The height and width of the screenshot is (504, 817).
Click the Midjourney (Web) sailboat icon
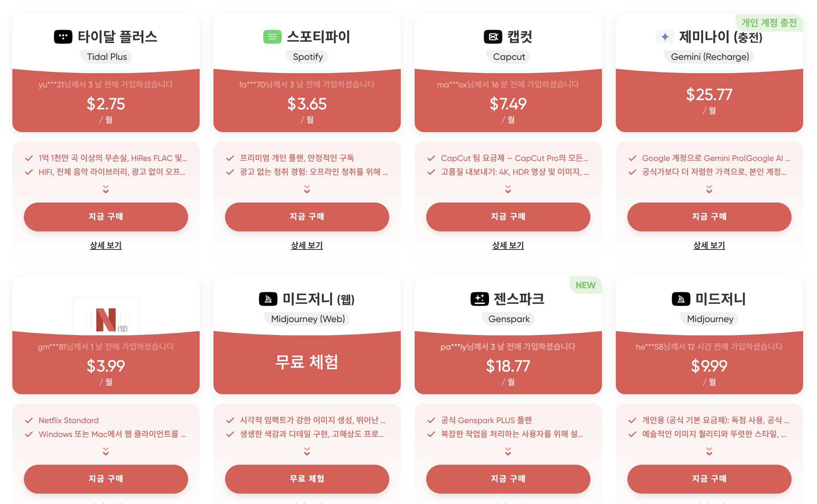coord(269,299)
